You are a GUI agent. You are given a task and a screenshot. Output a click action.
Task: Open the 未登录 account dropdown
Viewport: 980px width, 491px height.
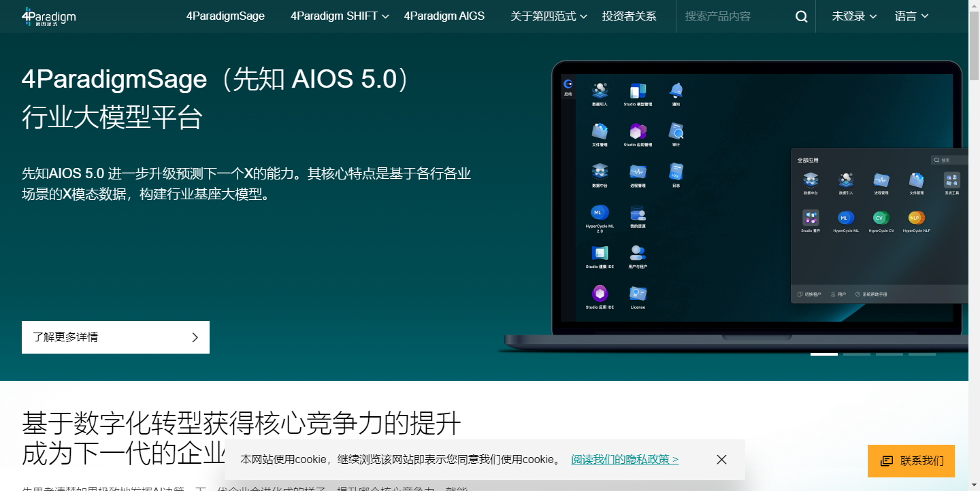point(854,16)
